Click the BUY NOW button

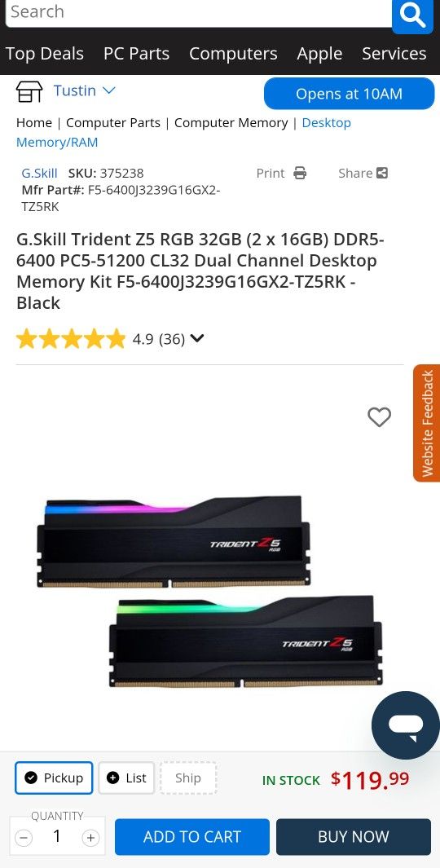354,836
